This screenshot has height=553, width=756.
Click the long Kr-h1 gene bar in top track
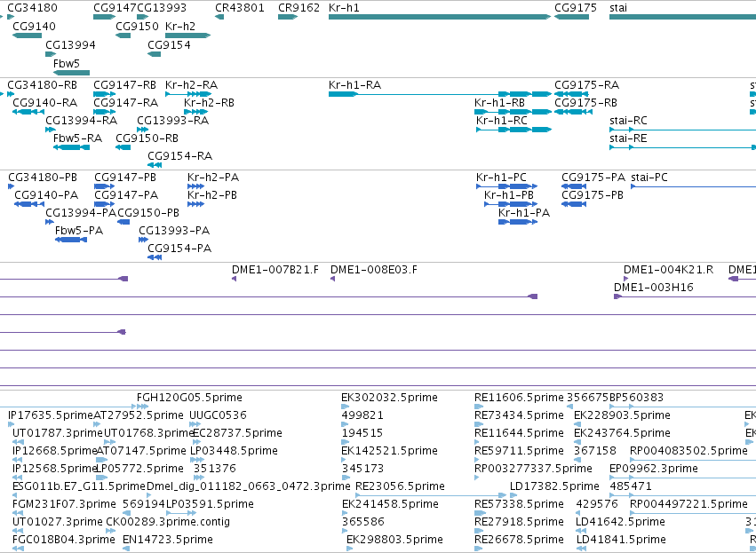pyautogui.click(x=440, y=17)
